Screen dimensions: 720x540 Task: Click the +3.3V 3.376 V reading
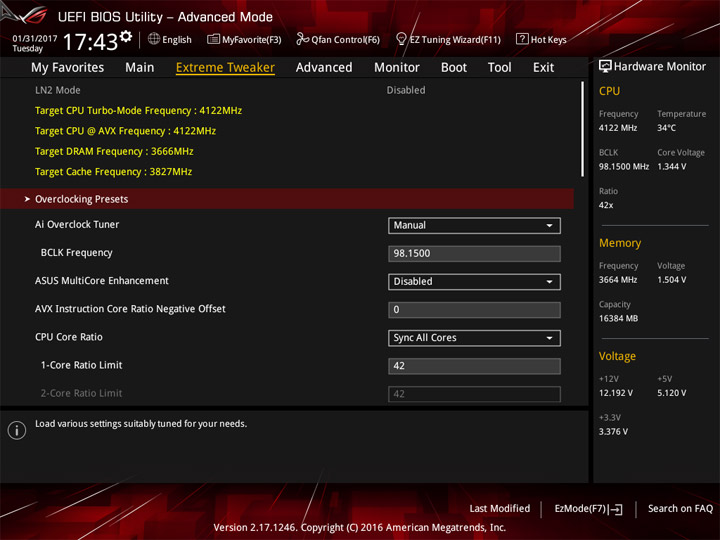point(613,432)
